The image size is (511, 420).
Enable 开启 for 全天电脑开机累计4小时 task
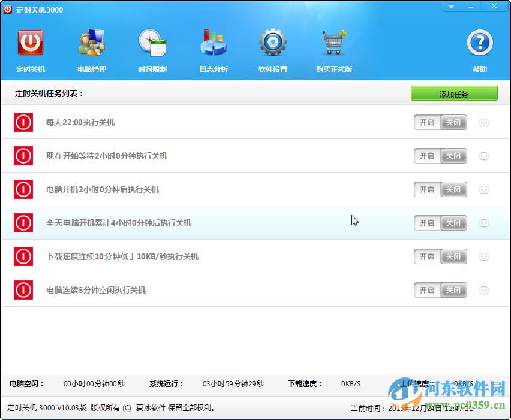[x=427, y=223]
